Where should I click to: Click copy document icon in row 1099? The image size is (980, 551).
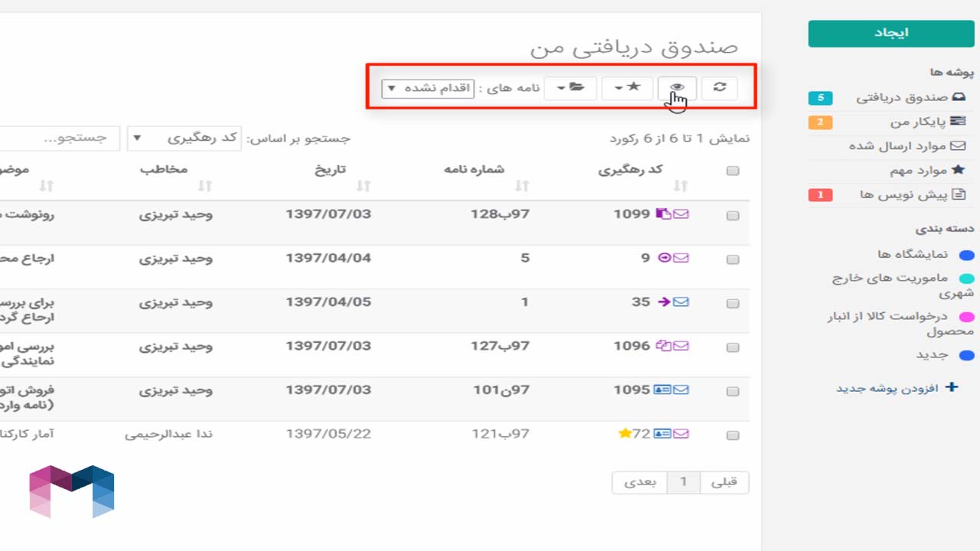(x=662, y=214)
